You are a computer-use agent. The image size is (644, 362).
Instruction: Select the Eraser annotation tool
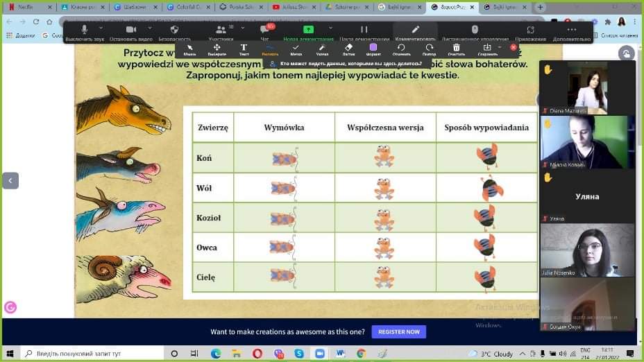[x=348, y=50]
